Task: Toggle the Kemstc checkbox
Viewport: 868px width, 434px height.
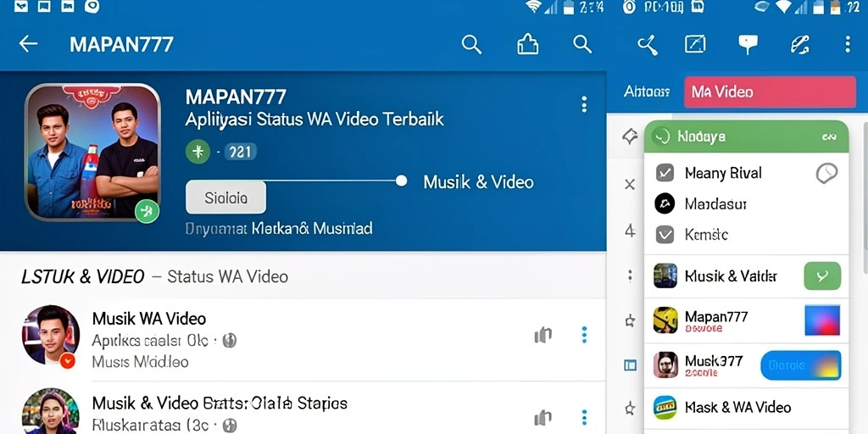Action: (x=665, y=235)
